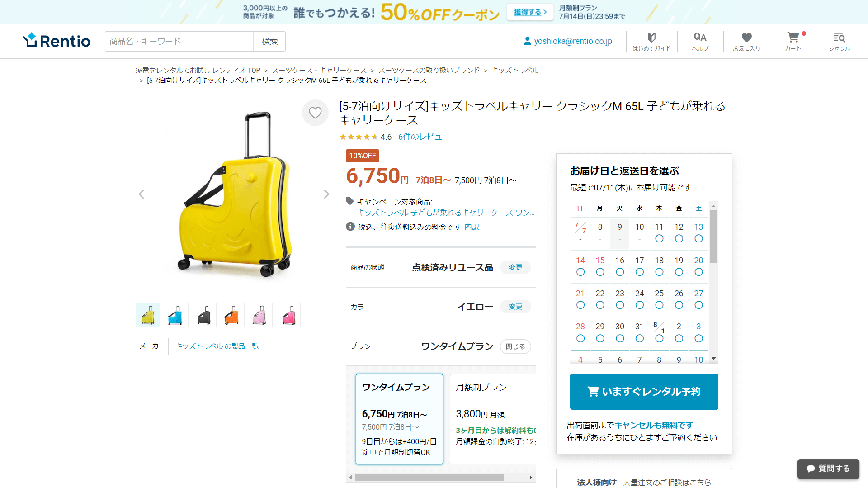Click calendar scrollbar up arrow

pyautogui.click(x=713, y=206)
